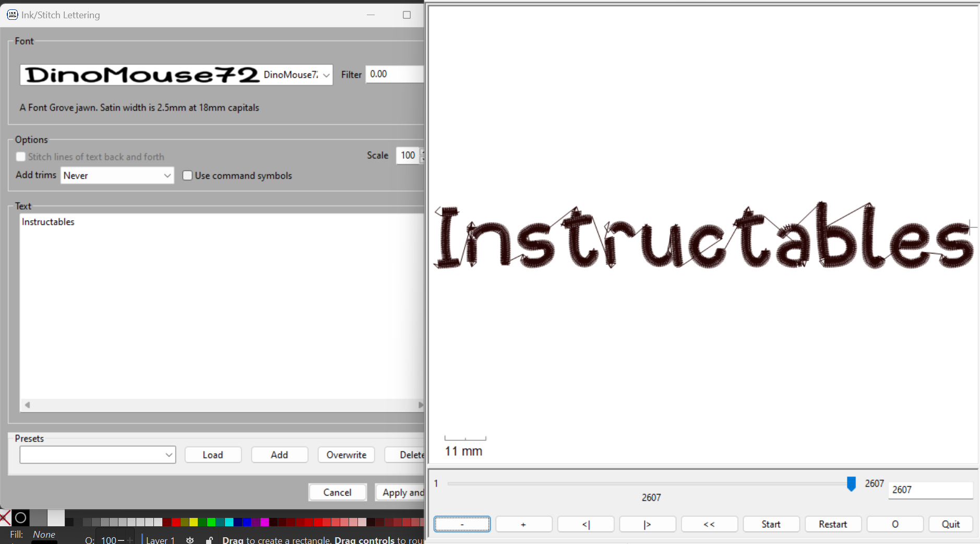Click the Start button in the simulator
Viewport: 980px width, 544px height.
771,524
